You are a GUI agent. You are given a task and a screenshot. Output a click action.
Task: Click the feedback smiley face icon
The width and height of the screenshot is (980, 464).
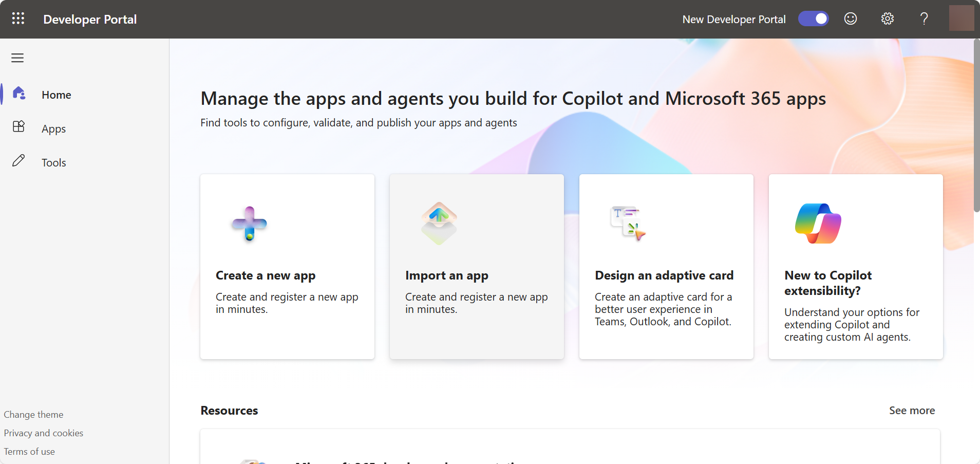(x=851, y=19)
